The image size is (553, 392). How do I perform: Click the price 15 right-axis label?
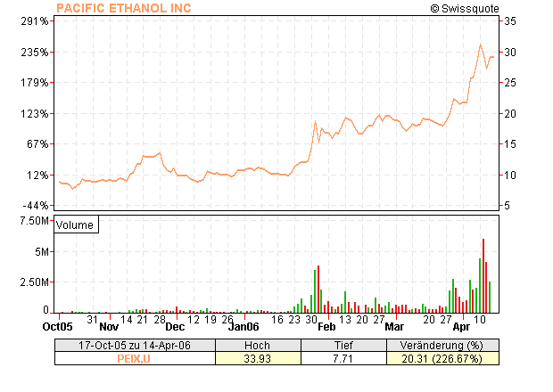509,144
